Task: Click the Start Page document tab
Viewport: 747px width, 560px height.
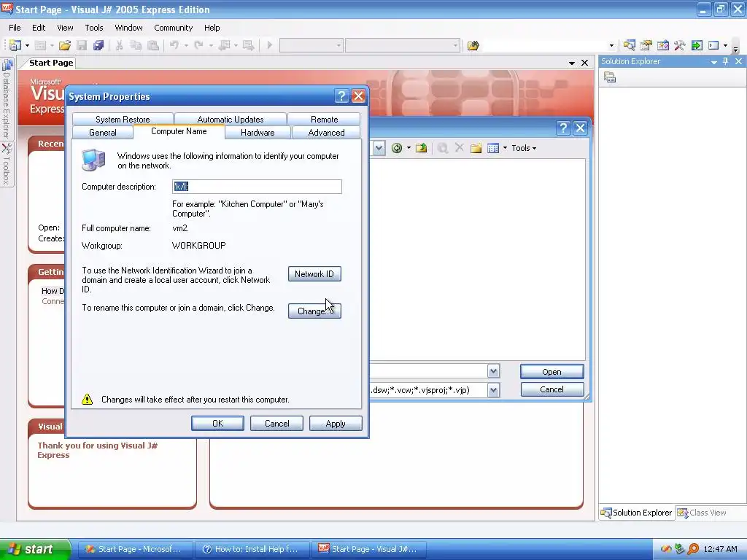Action: (x=51, y=63)
